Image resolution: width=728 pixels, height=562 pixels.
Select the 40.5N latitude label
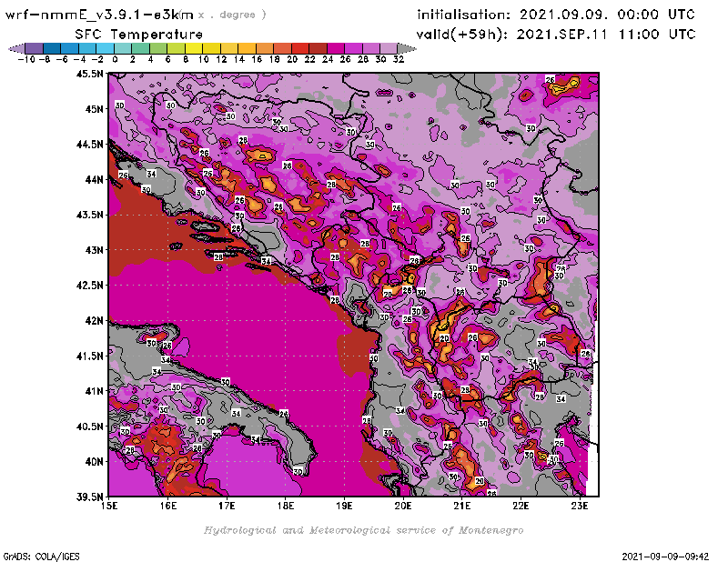(89, 427)
